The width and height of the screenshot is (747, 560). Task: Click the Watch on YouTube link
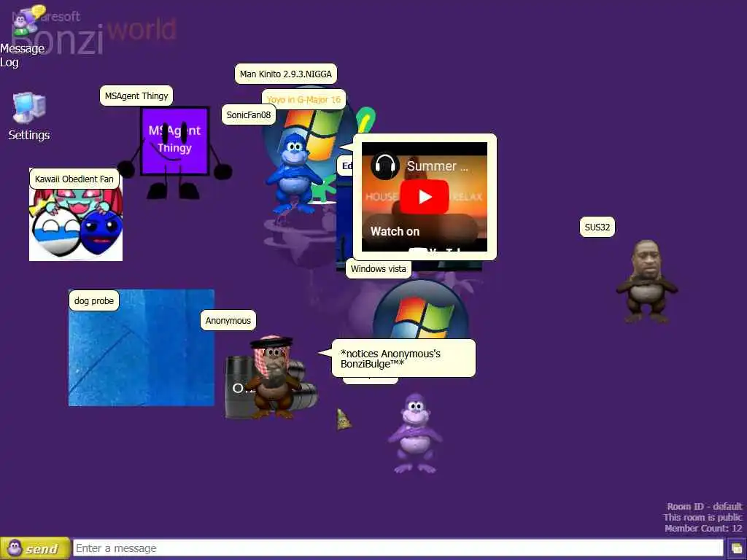coord(395,232)
